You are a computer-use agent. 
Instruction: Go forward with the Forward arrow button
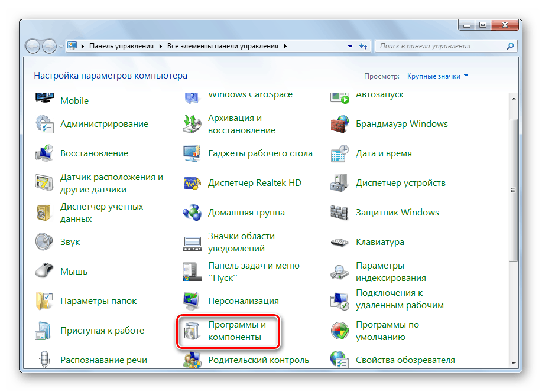pyautogui.click(x=49, y=46)
